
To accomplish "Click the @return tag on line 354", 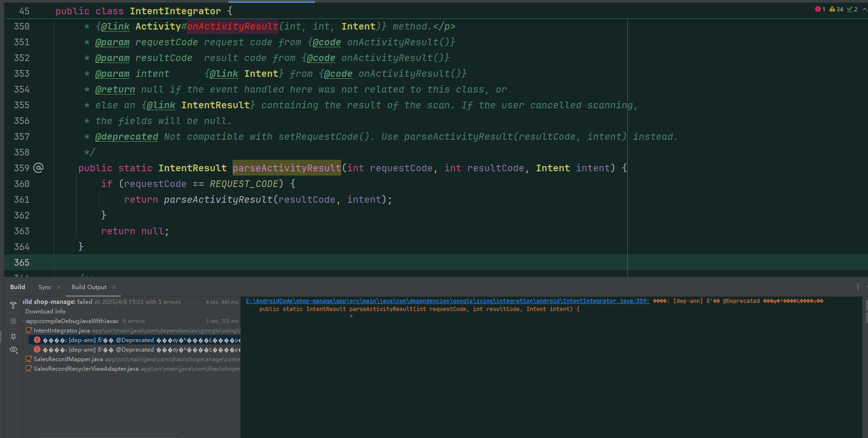I will (x=115, y=89).
